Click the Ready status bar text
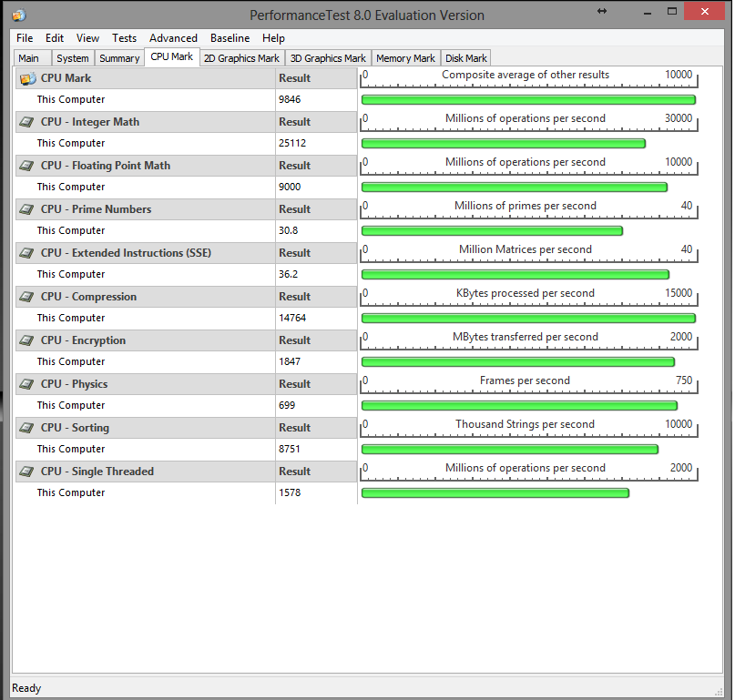 click(26, 688)
